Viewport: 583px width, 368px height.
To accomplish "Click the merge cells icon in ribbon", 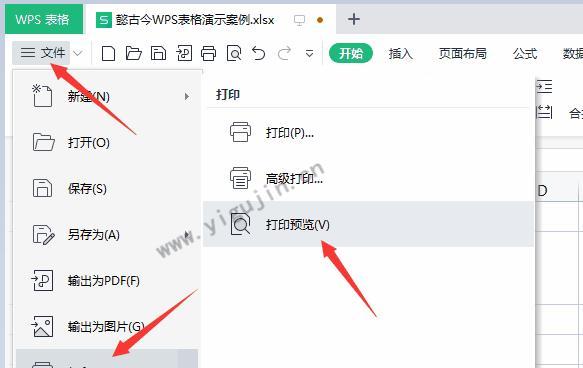I will (x=544, y=112).
